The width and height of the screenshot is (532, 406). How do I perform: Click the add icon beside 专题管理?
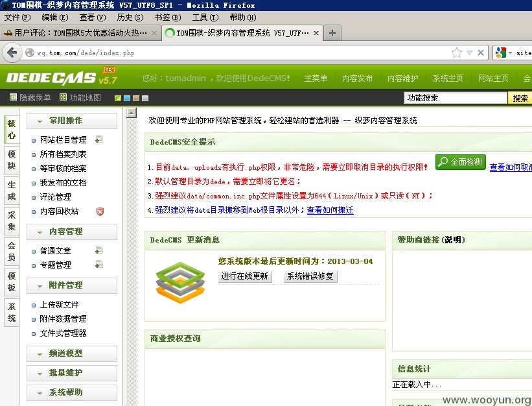coord(99,265)
